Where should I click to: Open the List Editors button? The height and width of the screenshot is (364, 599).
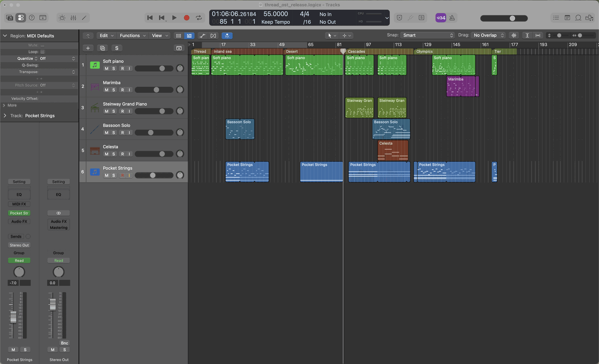(556, 18)
